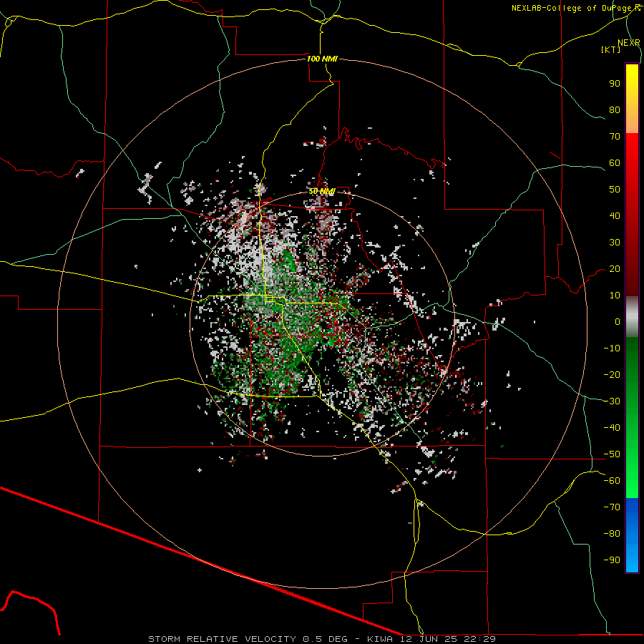Click the 30 value on velocity scale
This screenshot has width=644, height=644.
point(615,243)
